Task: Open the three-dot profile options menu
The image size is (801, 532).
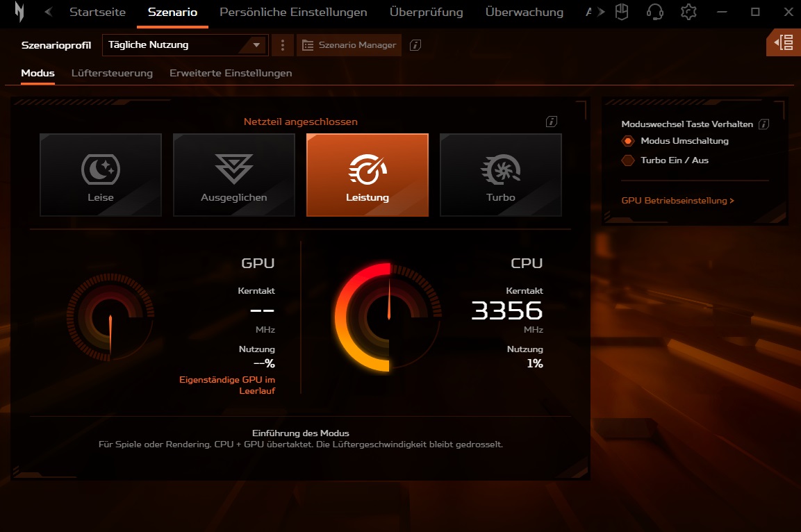Action: [282, 45]
